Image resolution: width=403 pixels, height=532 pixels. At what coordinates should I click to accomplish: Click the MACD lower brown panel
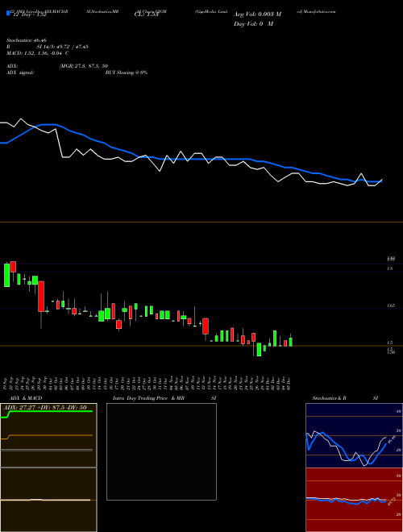pyautogui.click(x=49, y=500)
